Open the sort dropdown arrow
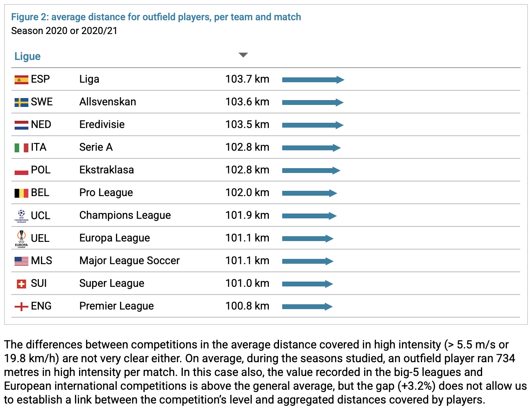532x410 pixels. click(243, 55)
